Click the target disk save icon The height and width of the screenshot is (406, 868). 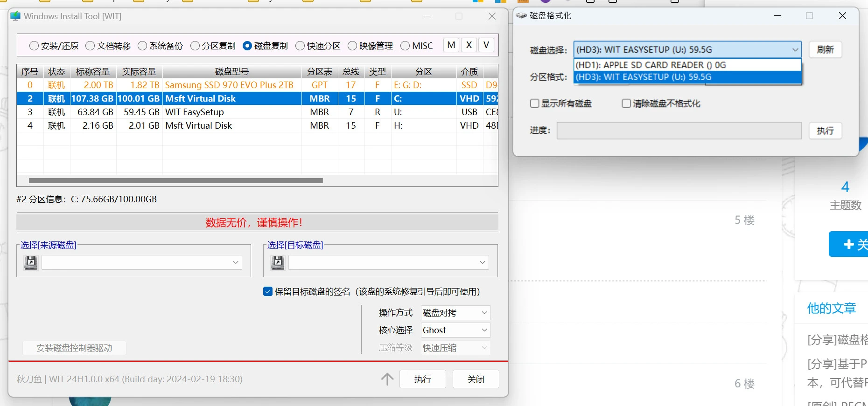pyautogui.click(x=278, y=263)
